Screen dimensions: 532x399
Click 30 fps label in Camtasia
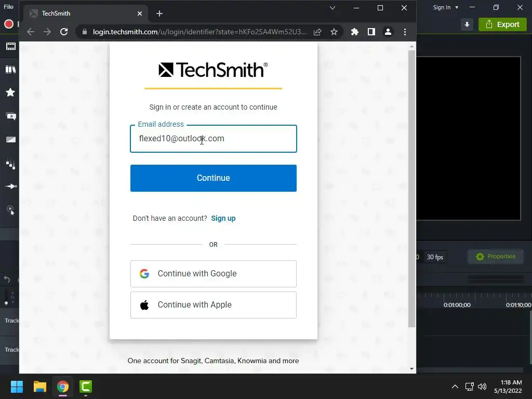pos(435,257)
